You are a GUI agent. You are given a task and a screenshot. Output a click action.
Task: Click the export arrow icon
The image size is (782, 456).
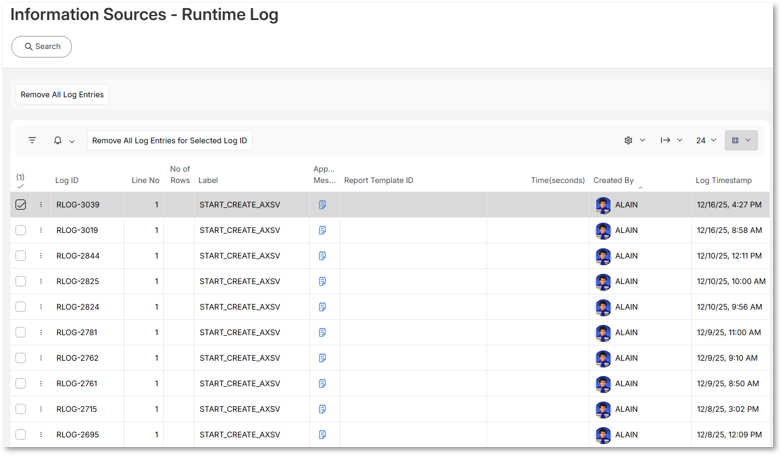[665, 140]
